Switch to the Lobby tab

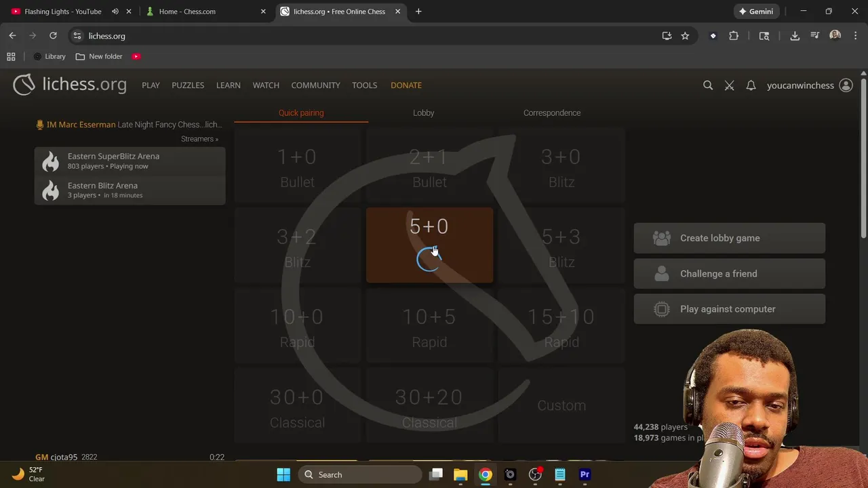click(x=423, y=113)
